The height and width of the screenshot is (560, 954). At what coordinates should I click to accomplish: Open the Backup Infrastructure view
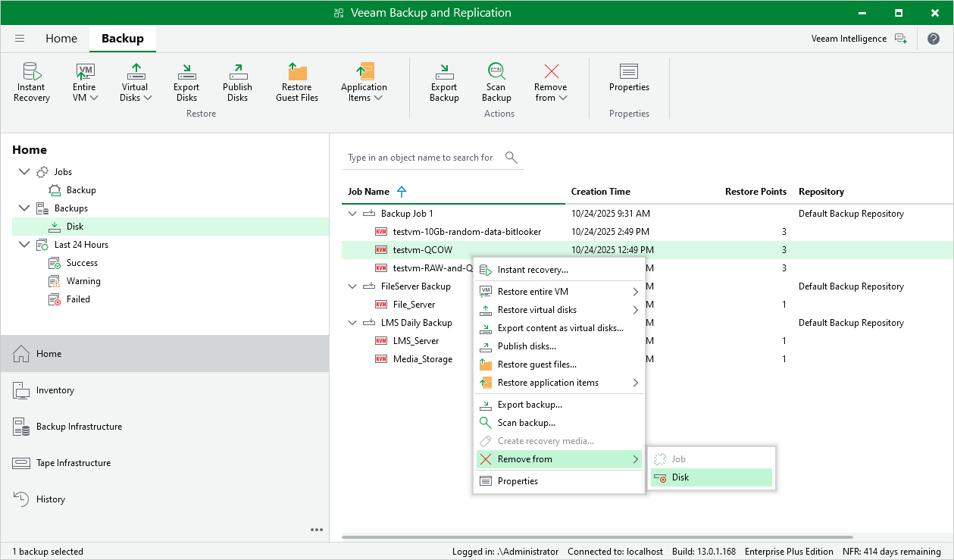tap(164, 427)
